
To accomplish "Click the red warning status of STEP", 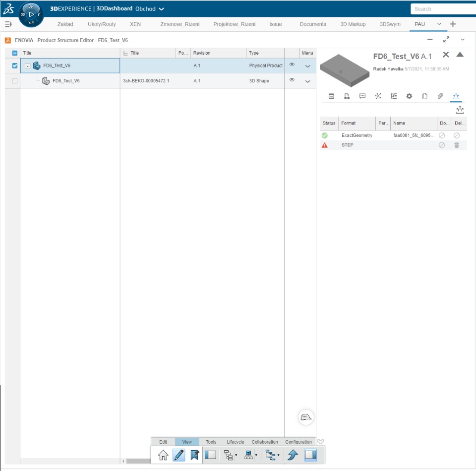I will coord(324,145).
